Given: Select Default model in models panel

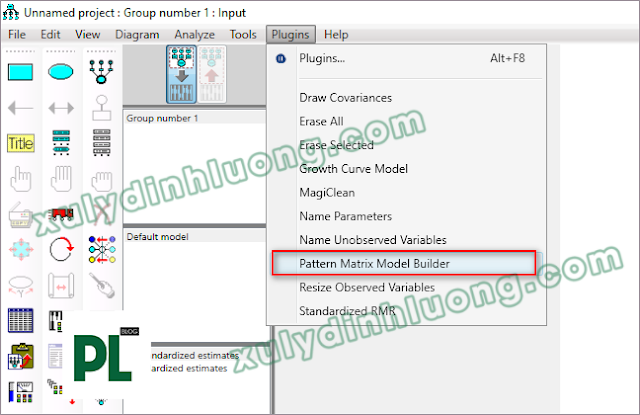Looking at the screenshot, I should point(155,237).
